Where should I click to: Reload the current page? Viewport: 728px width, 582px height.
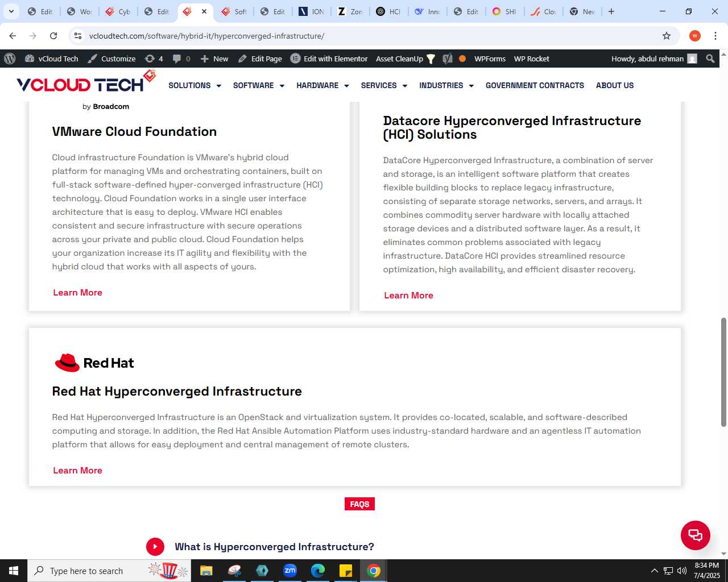(x=53, y=36)
